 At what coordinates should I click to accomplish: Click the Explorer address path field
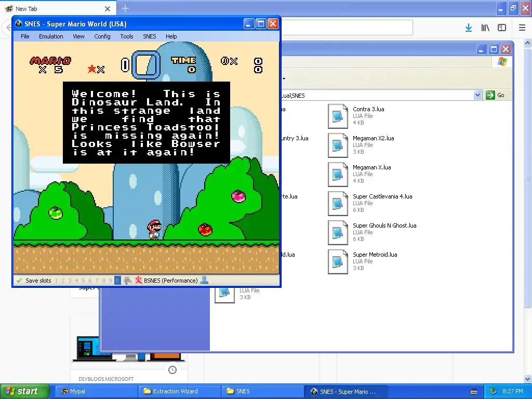click(x=377, y=96)
